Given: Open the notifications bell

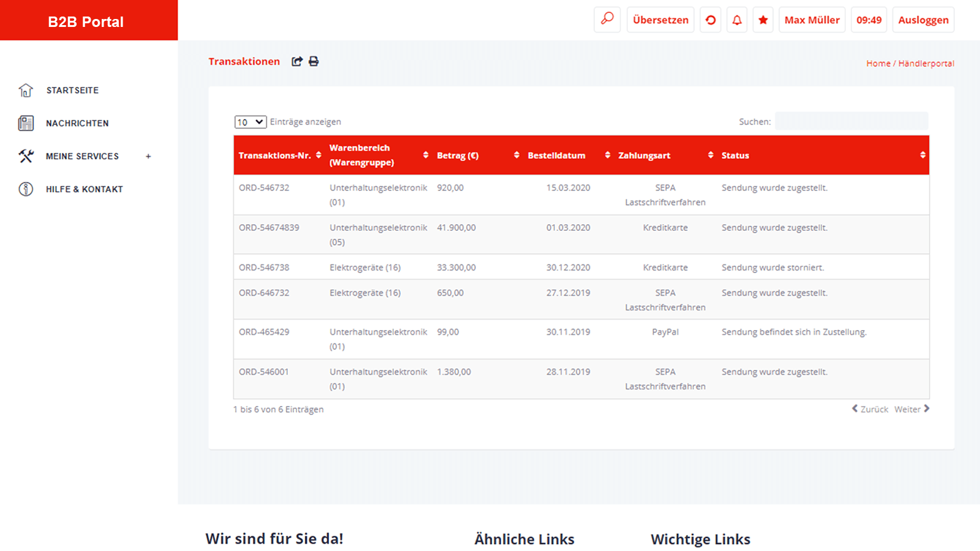Looking at the screenshot, I should (737, 20).
